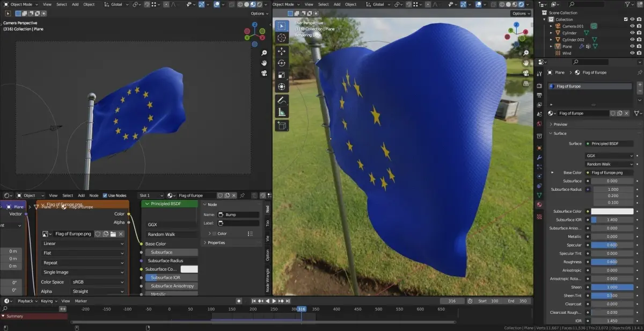Viewport: 644px width, 331px height.
Task: Open View menu in right viewport header
Action: click(309, 4)
